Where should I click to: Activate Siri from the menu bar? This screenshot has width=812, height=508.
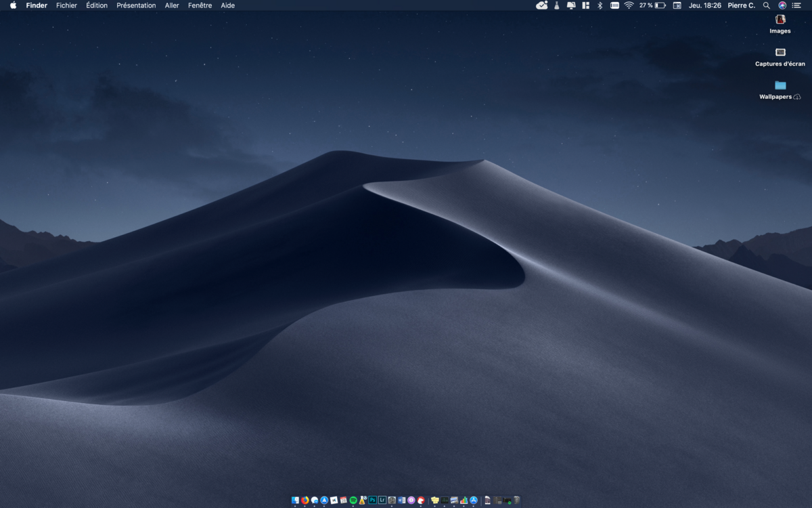coord(782,5)
